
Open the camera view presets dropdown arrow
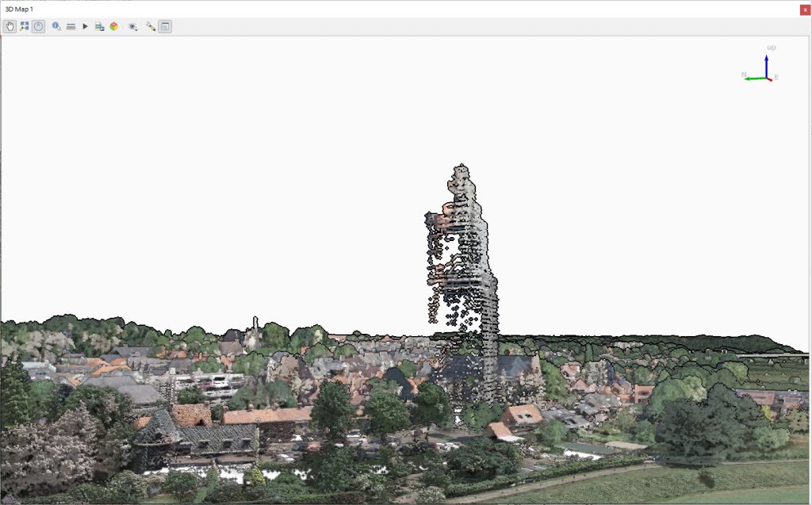[x=137, y=29]
